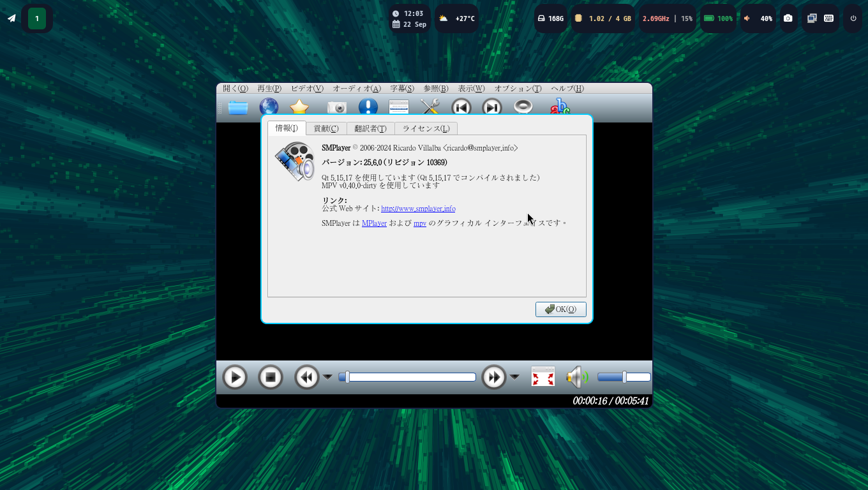The image size is (868, 490).
Task: Adjust the SMPlayer volume slider
Action: pyautogui.click(x=624, y=377)
